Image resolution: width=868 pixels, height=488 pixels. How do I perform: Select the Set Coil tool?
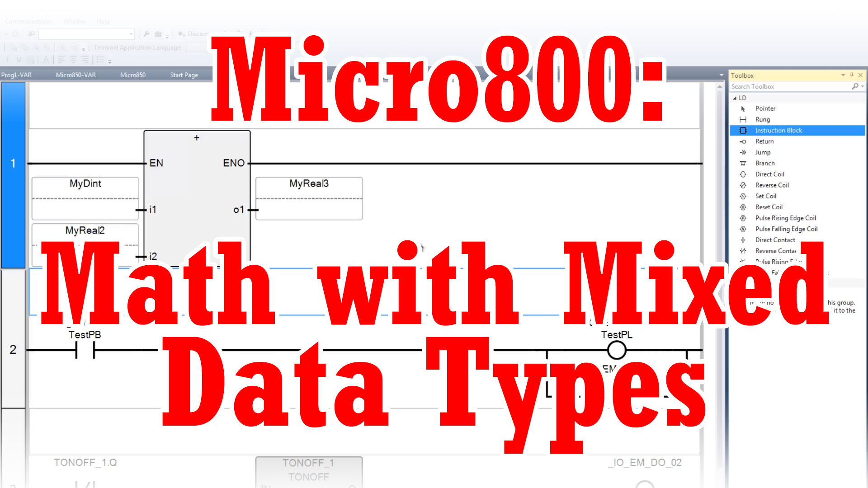point(765,196)
